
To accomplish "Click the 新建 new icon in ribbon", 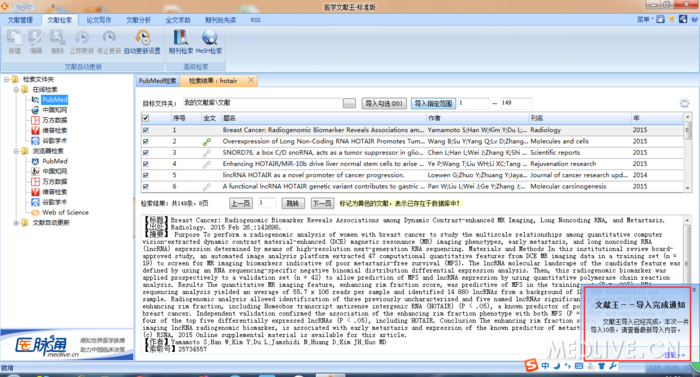I will coord(15,42).
